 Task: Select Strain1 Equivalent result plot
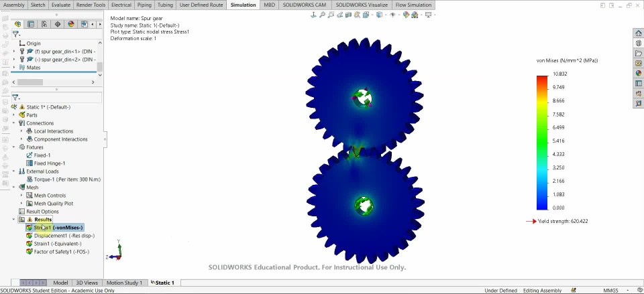coord(54,244)
